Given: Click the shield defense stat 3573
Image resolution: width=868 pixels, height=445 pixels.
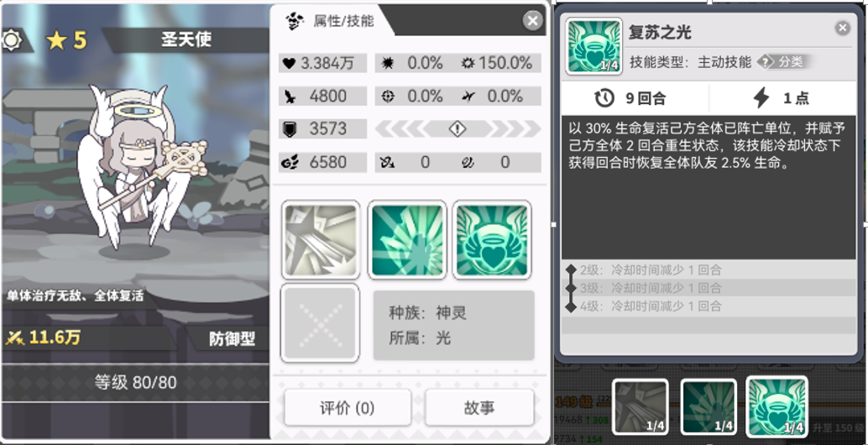Looking at the screenshot, I should [x=322, y=129].
